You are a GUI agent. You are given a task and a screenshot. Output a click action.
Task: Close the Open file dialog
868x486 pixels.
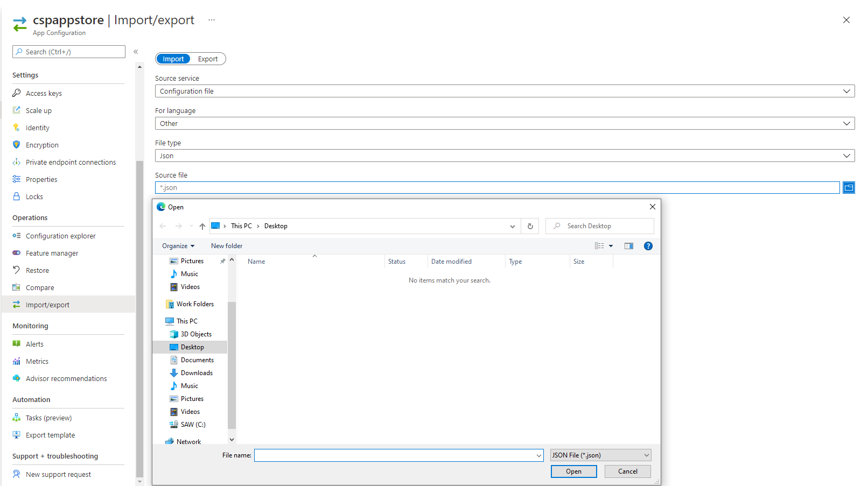652,207
